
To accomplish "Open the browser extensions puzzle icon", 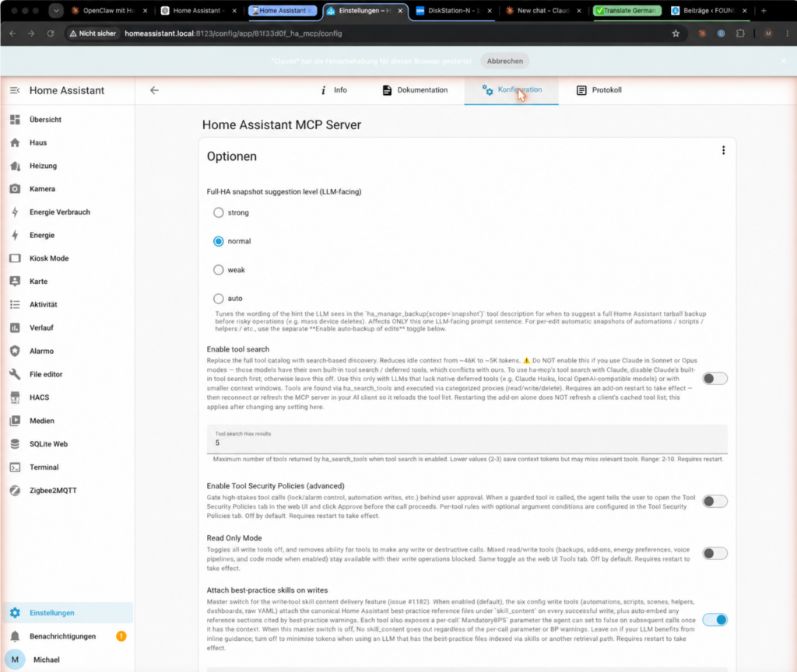I will pyautogui.click(x=740, y=33).
